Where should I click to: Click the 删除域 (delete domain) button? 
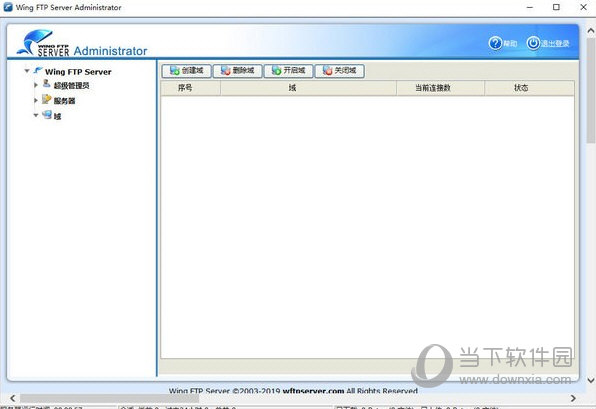(x=238, y=71)
